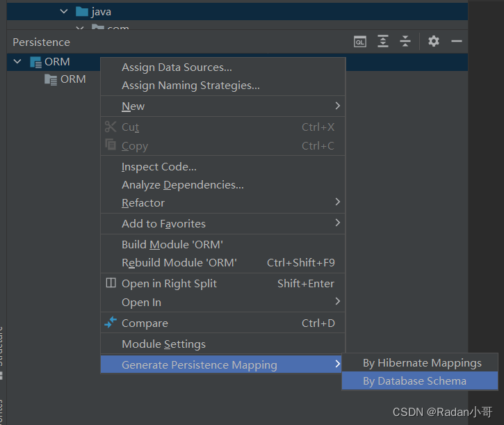504x425 pixels.
Task: Click the Collapse All icon in Persistence toolbar
Action: tap(405, 41)
